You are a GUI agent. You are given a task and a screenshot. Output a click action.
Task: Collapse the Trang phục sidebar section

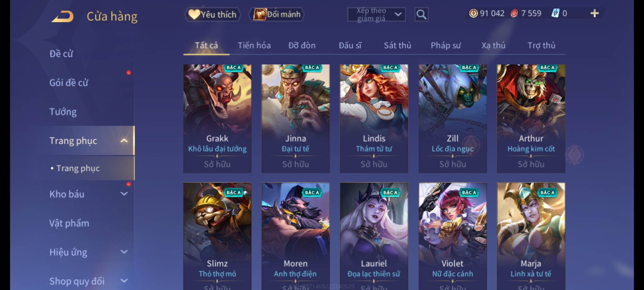[x=124, y=141]
